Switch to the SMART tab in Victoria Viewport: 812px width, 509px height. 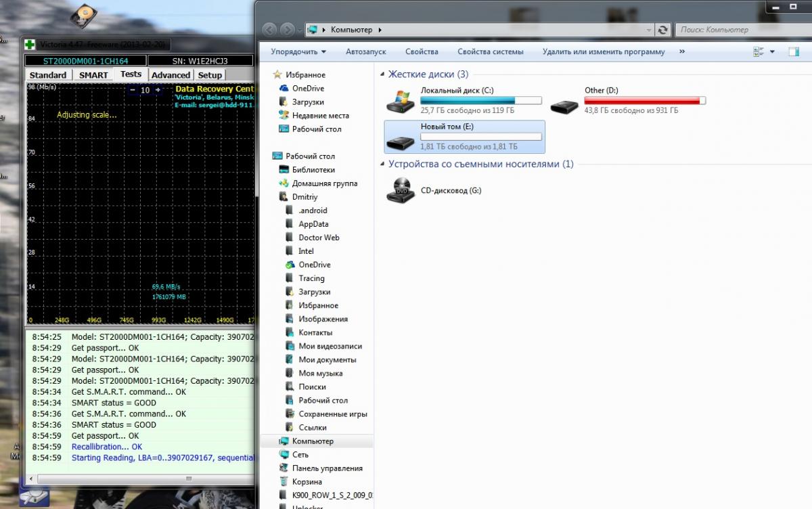[x=93, y=75]
